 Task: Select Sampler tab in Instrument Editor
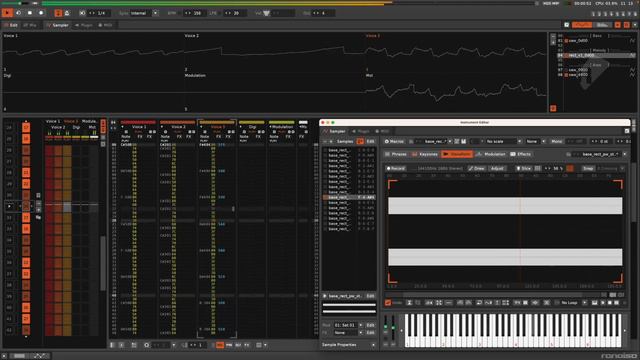click(335, 131)
